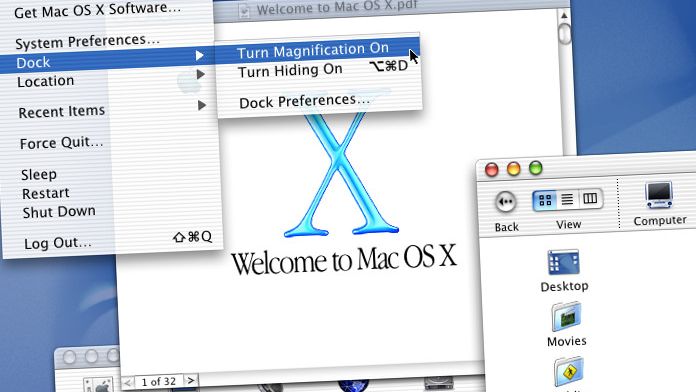
Task: Select System Preferences… in Apple menu
Action: point(87,41)
